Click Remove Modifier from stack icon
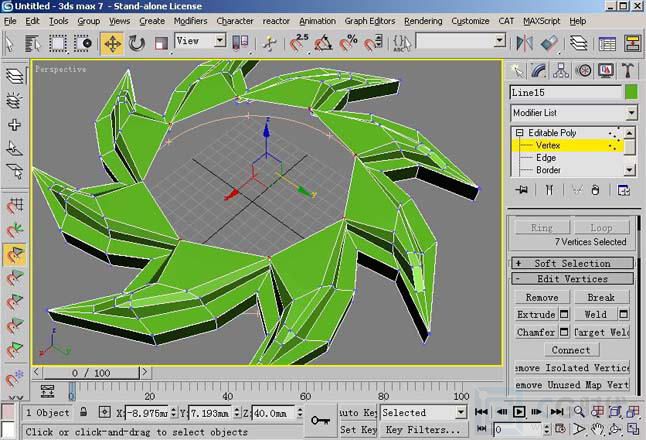The image size is (646, 440). 595,190
